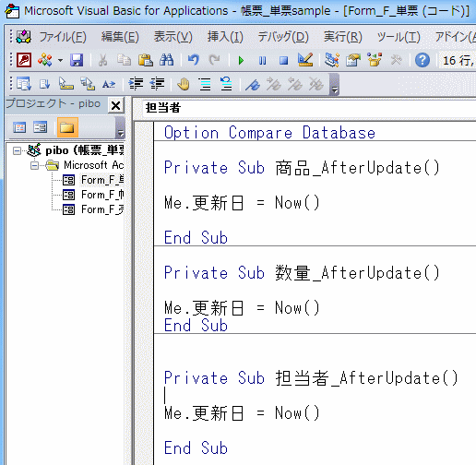Toggle Breakpoint with the hand icon
Viewport: 476px width, 465px height.
pos(184,84)
